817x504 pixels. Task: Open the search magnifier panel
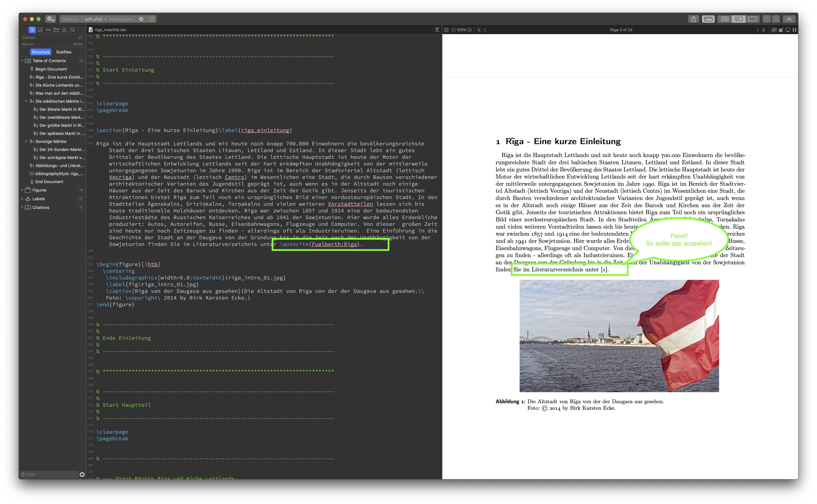tap(72, 30)
